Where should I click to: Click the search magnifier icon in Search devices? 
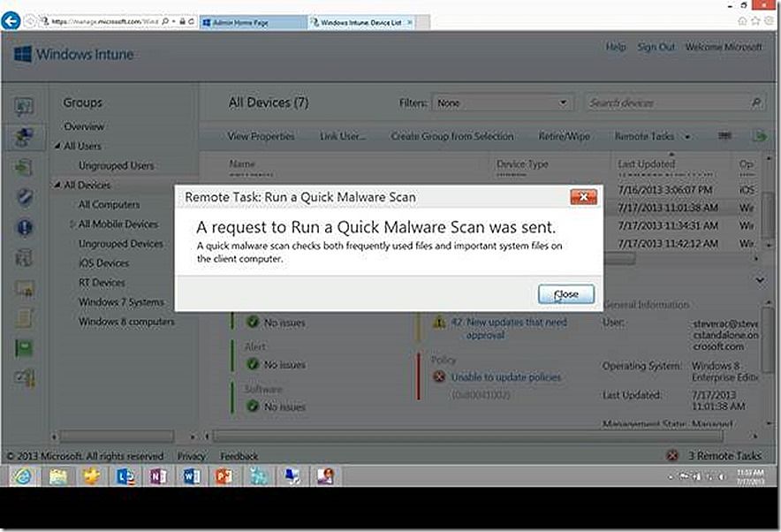point(756,103)
